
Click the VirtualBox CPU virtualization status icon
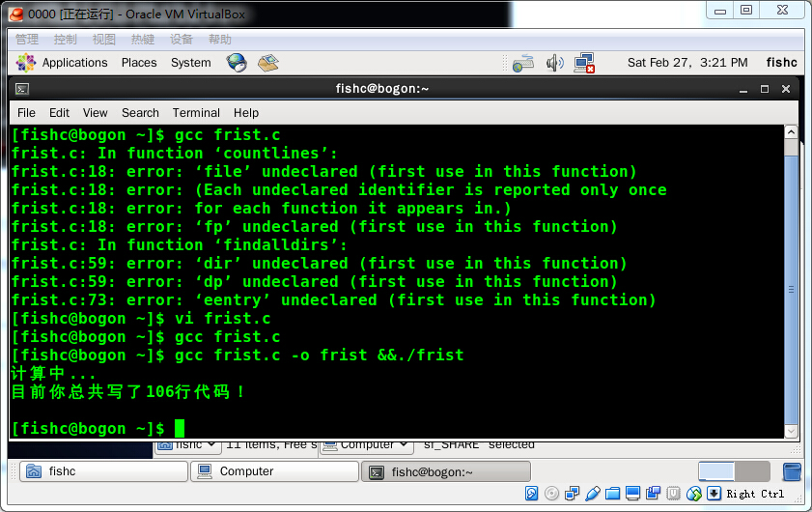pyautogui.click(x=673, y=494)
